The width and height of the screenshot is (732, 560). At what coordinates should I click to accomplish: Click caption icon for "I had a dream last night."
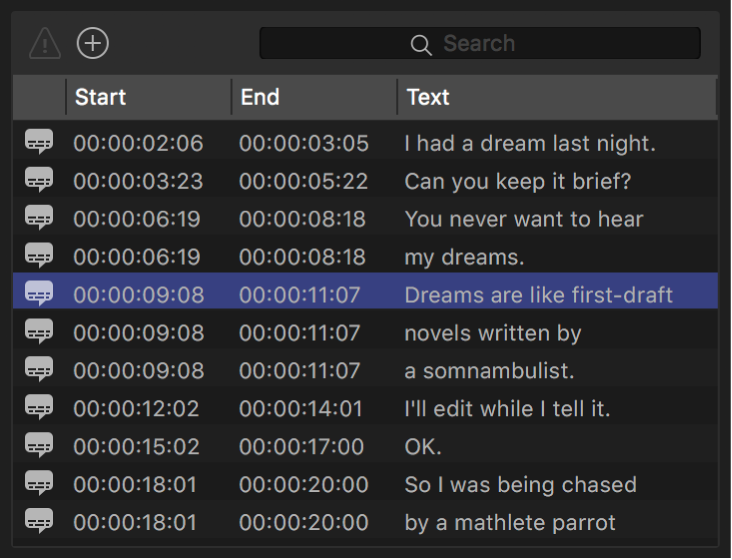(x=39, y=142)
